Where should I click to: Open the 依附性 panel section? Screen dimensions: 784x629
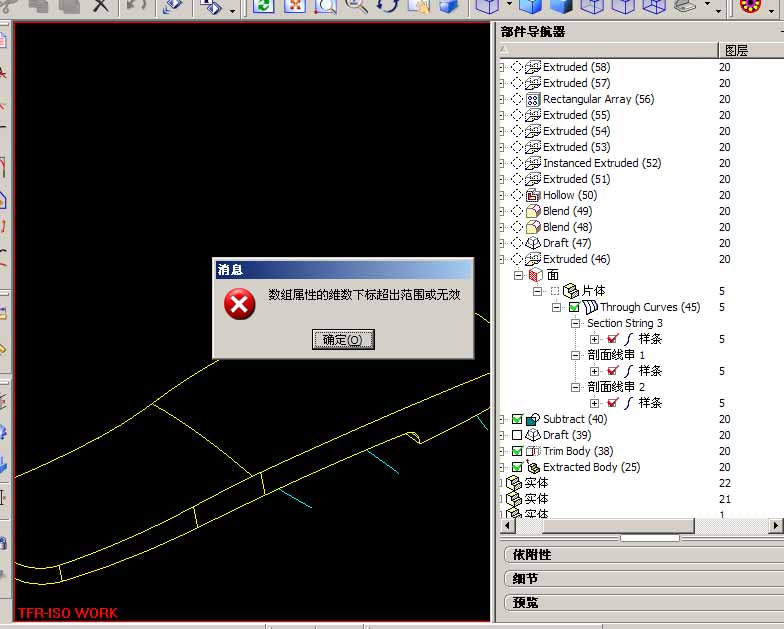tap(644, 554)
